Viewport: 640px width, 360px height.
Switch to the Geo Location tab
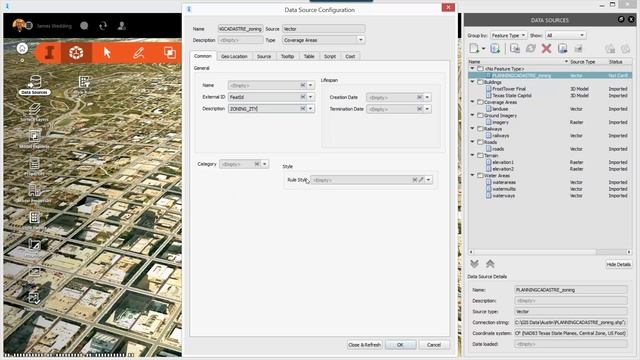[234, 56]
